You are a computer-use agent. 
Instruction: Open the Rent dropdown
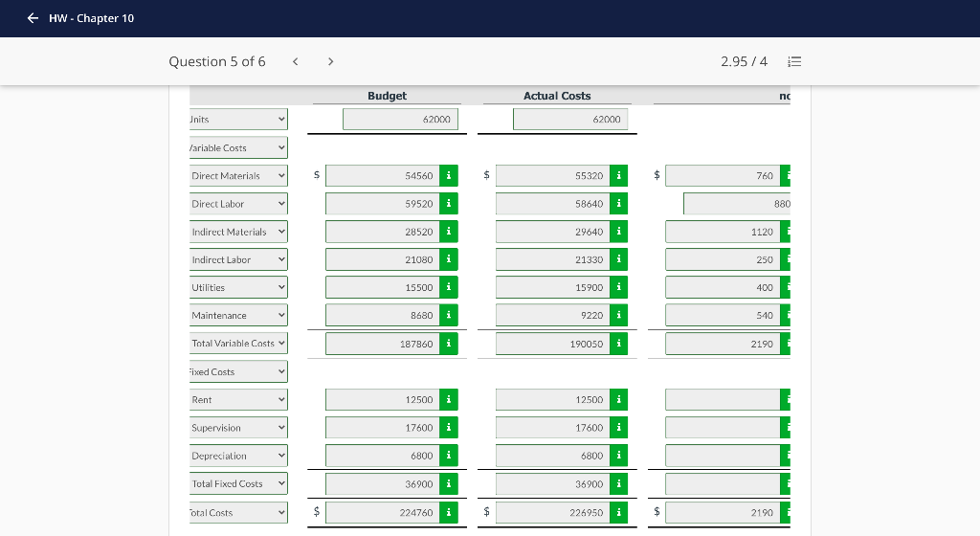238,400
